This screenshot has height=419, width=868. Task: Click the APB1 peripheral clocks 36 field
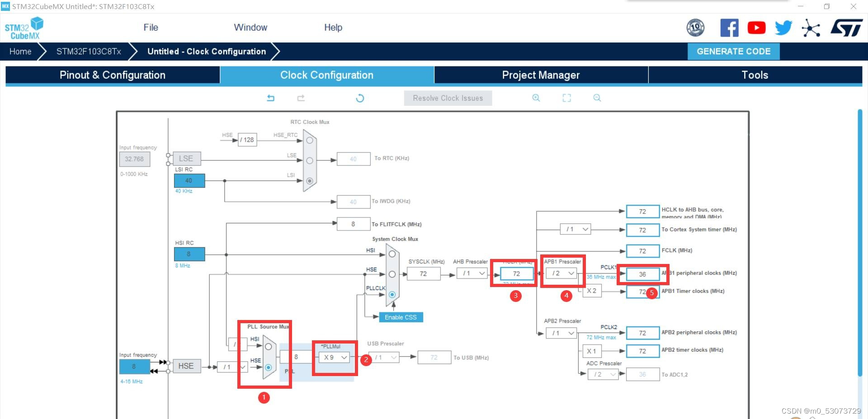[643, 274]
